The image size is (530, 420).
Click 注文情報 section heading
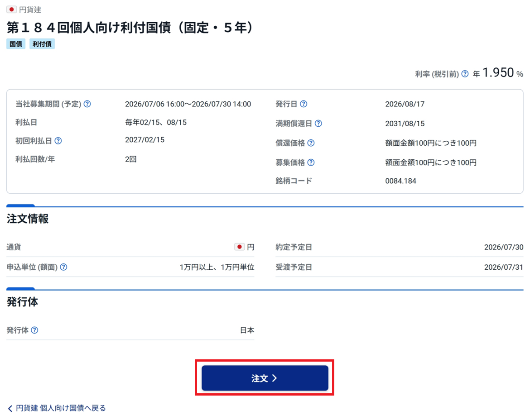(x=28, y=219)
